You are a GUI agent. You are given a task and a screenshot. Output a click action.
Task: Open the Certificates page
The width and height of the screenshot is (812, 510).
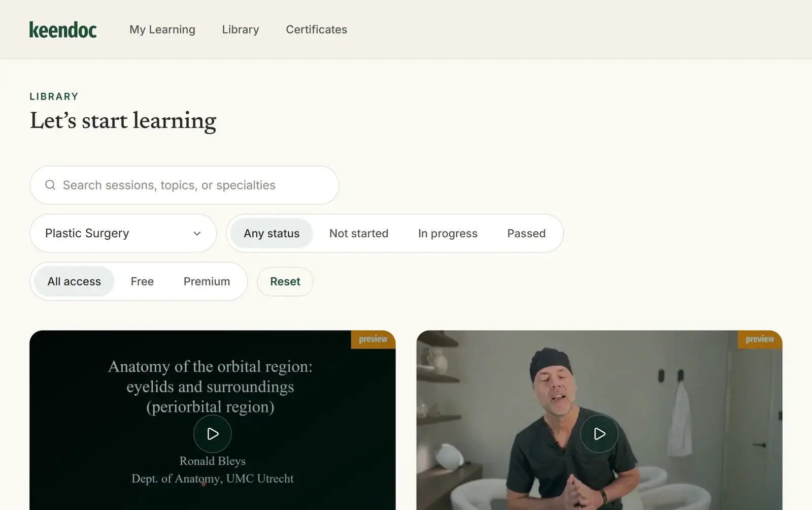pyautogui.click(x=317, y=29)
